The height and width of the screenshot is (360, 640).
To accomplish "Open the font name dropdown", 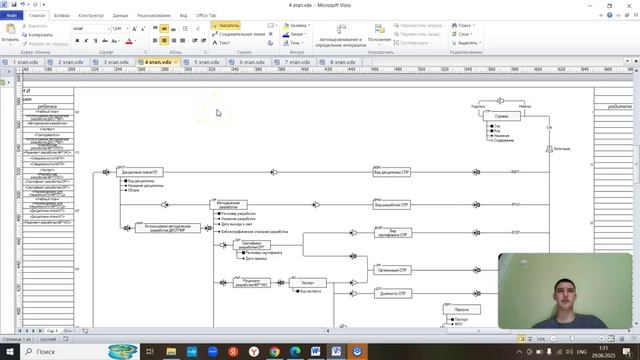I will click(108, 29).
